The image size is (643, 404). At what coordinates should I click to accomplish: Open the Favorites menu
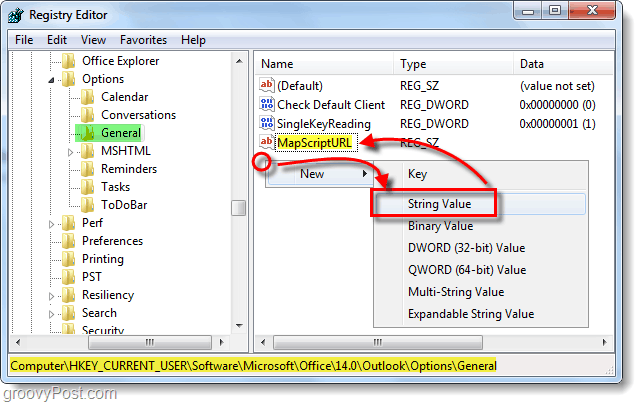tap(144, 40)
